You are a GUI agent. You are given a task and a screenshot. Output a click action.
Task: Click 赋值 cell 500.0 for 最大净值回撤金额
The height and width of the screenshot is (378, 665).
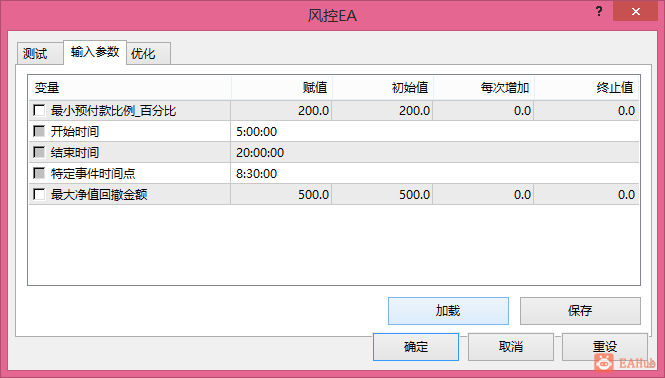click(281, 194)
